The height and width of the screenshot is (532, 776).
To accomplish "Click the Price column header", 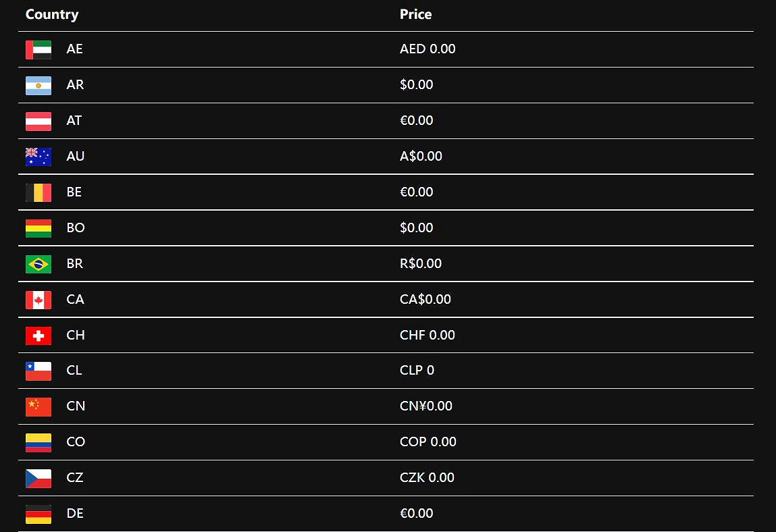I will coord(415,14).
